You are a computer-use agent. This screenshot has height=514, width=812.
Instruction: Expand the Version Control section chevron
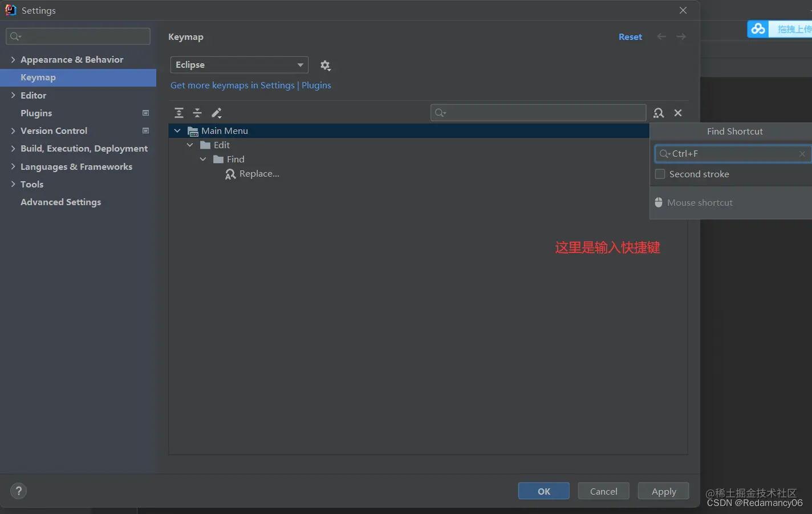[13, 130]
